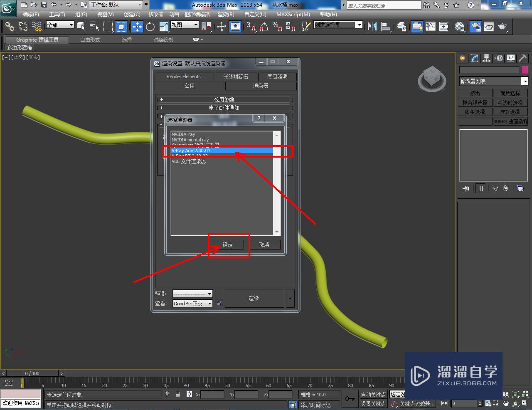Image resolution: width=532 pixels, height=410 pixels.
Task: Switch to the Hierarchy command panel
Action: (x=487, y=58)
